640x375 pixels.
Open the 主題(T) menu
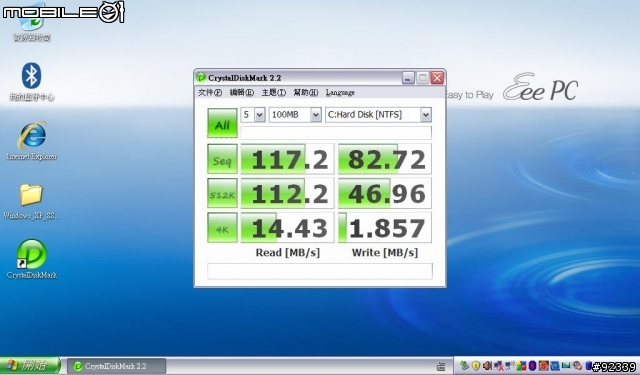(273, 93)
